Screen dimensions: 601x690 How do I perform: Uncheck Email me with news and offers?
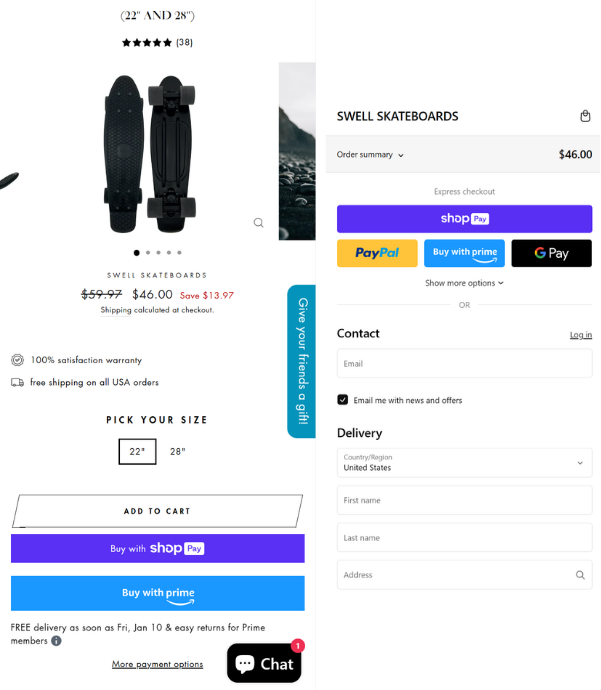343,400
